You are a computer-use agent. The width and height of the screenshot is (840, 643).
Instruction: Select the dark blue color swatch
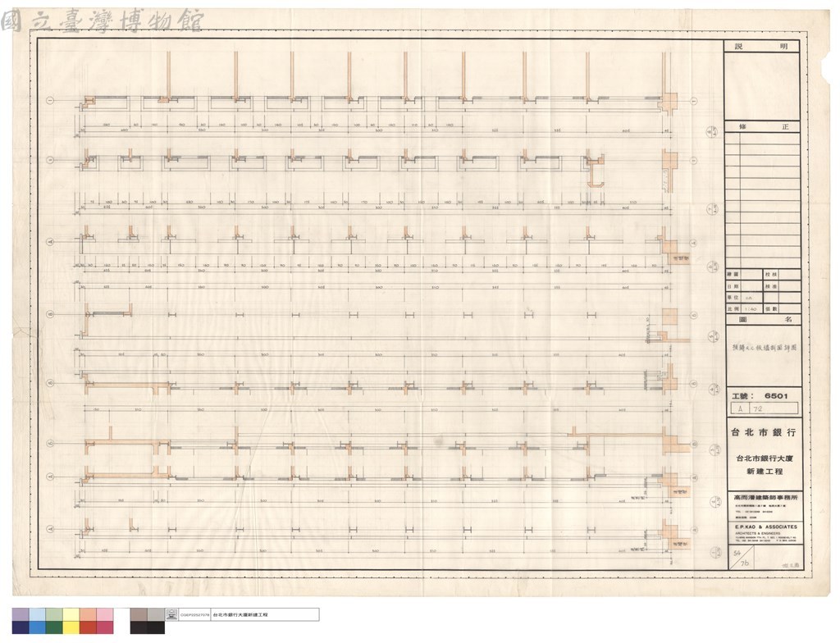[x=21, y=627]
